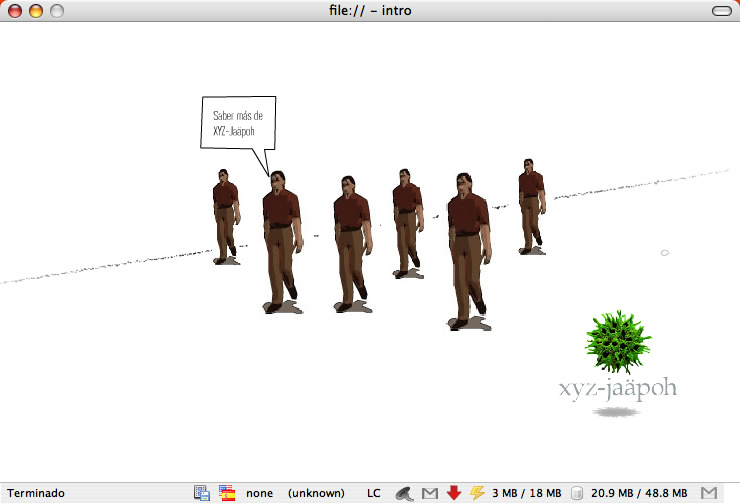This screenshot has width=740, height=504.
Task: Click the disk cache cylinder icon
Action: click(577, 493)
